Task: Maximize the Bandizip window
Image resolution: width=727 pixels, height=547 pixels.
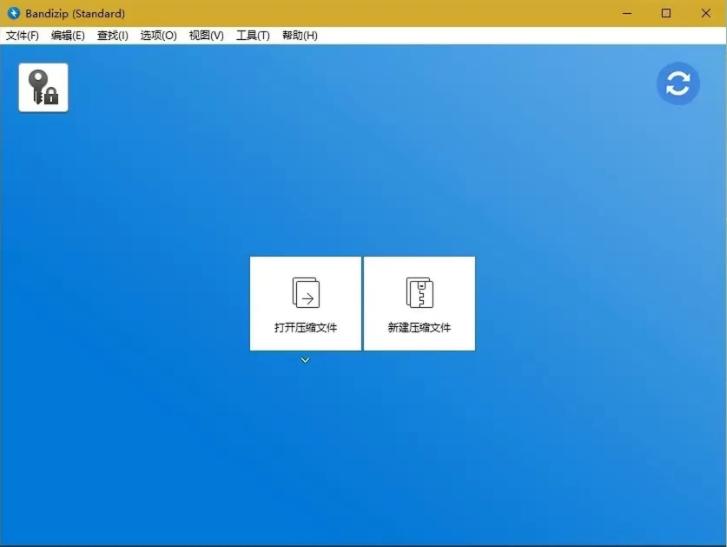Action: pos(666,13)
